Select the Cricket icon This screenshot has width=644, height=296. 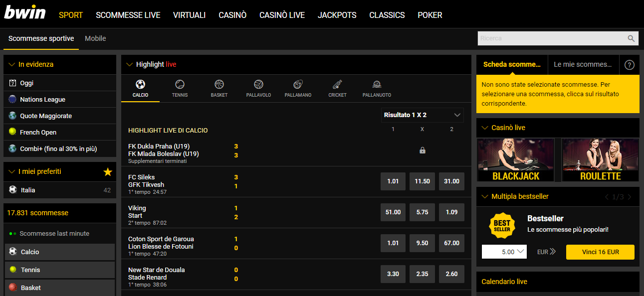[x=337, y=84]
